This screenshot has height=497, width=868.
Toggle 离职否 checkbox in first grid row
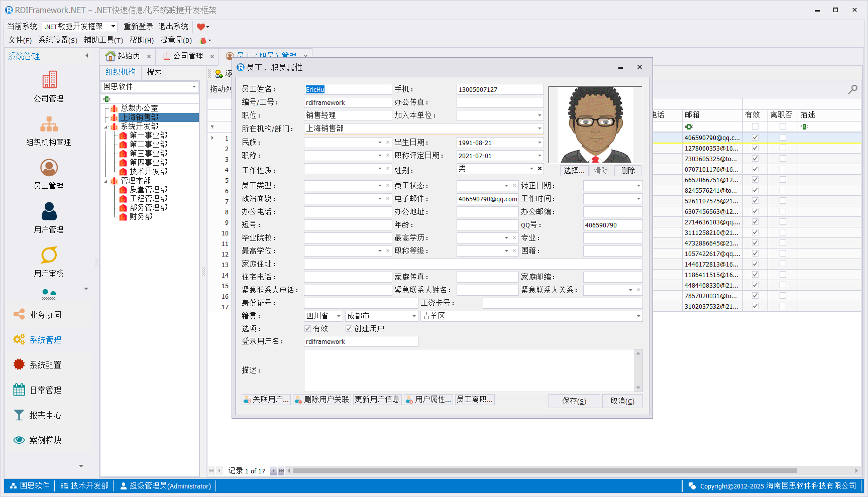tap(783, 138)
